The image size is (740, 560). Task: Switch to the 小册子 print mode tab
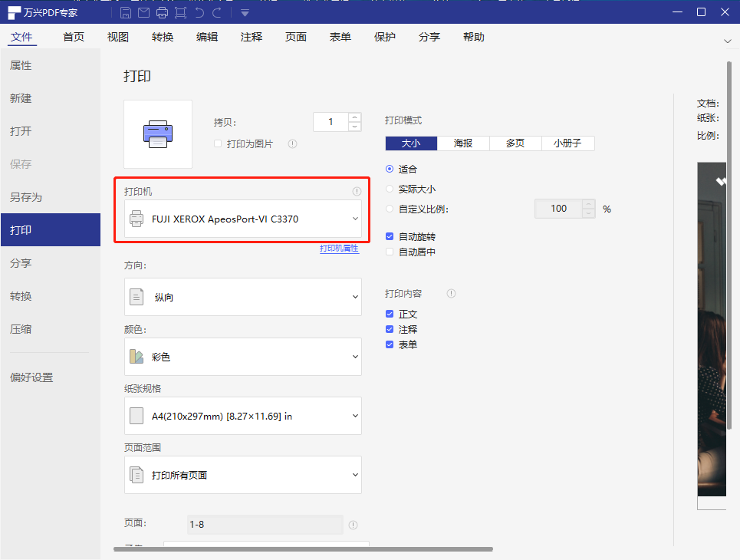567,143
